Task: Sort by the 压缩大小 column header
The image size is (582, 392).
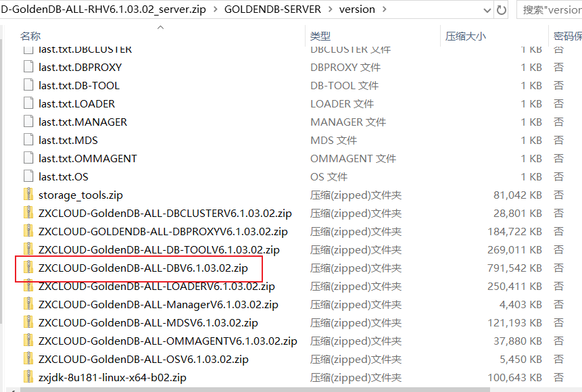Action: pyautogui.click(x=466, y=36)
